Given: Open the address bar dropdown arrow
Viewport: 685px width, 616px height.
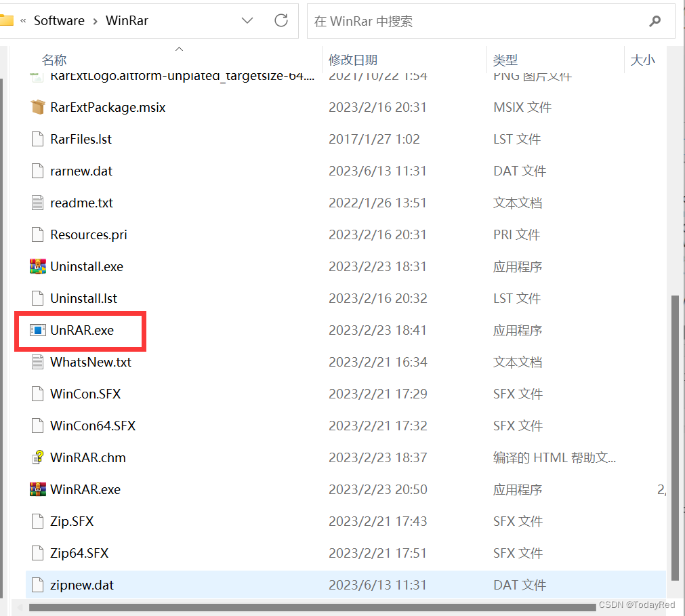Looking at the screenshot, I should coord(247,21).
